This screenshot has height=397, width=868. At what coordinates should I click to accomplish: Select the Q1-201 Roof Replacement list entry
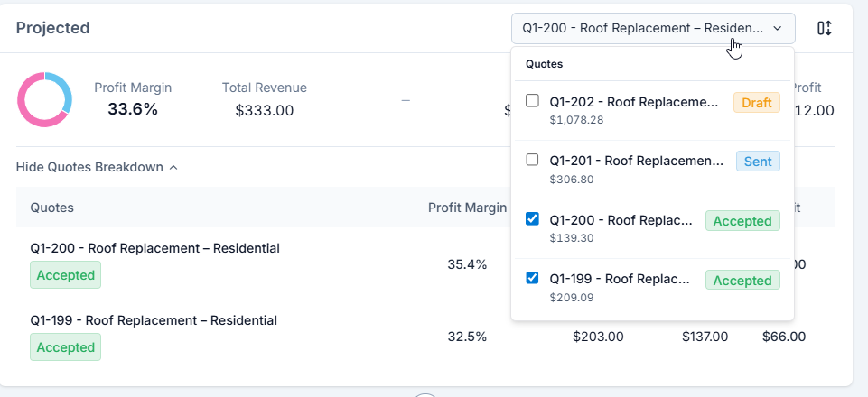click(x=636, y=161)
